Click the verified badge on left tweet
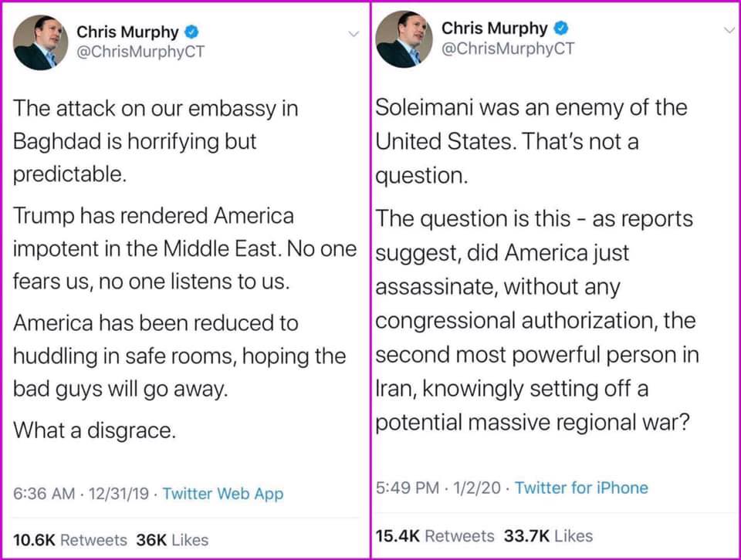This screenshot has width=741, height=560. tap(191, 32)
